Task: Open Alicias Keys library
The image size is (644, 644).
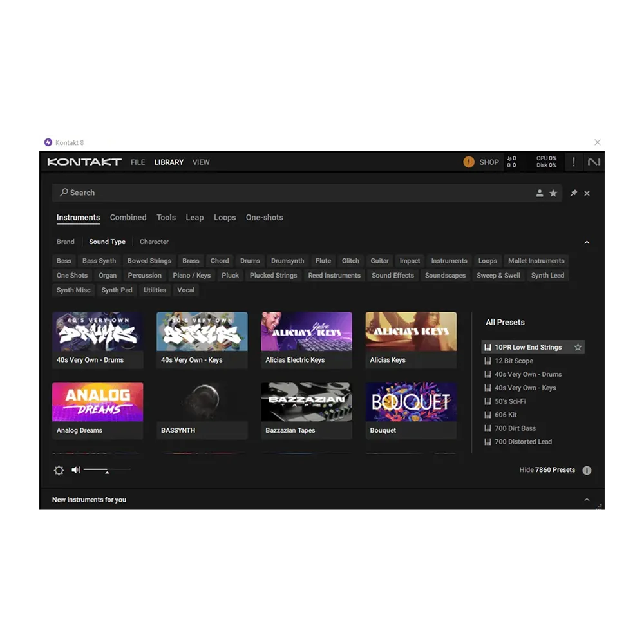Action: point(411,339)
